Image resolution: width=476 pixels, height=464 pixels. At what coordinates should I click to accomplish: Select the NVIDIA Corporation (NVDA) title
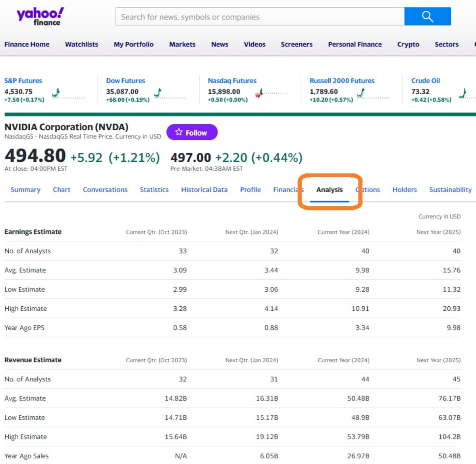pos(66,127)
